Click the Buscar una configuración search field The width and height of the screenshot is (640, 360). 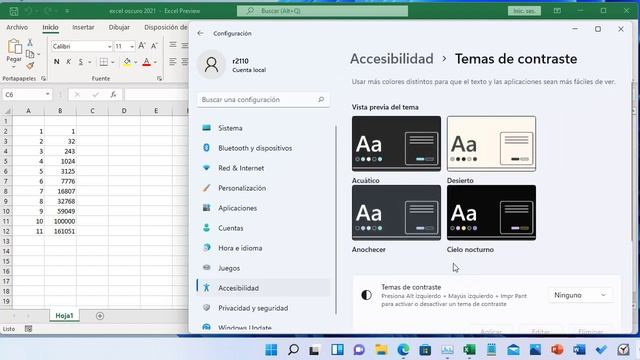(263, 100)
